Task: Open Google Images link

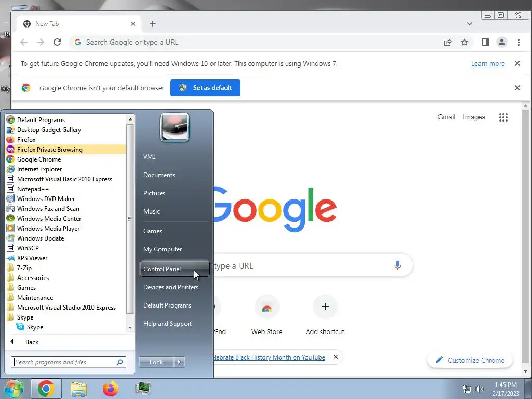Action: (474, 117)
